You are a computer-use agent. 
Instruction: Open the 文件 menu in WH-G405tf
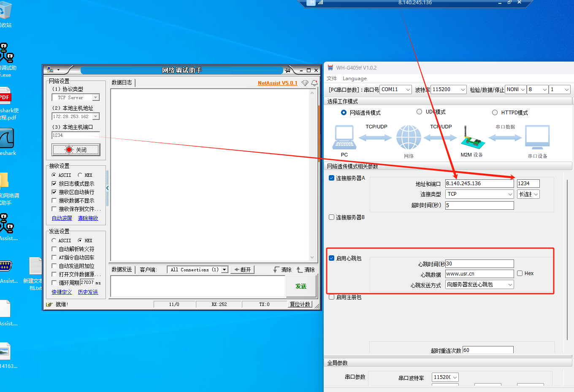332,78
